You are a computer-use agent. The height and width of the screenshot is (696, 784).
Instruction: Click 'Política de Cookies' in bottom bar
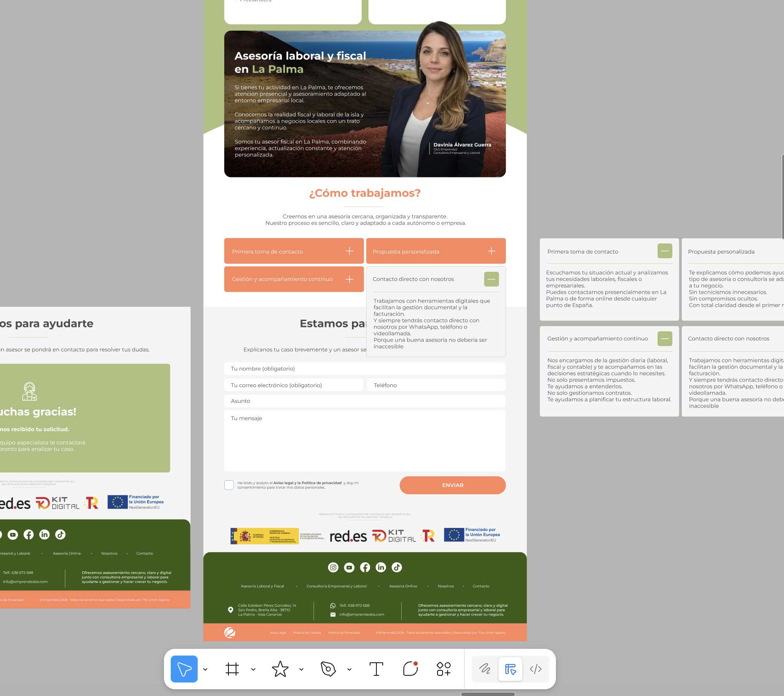(x=307, y=632)
